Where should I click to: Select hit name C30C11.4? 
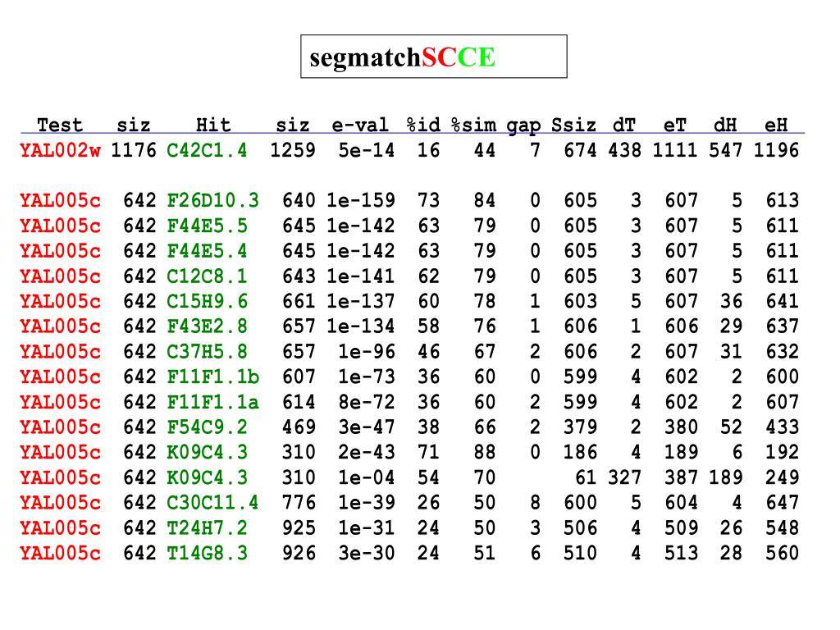tap(212, 503)
